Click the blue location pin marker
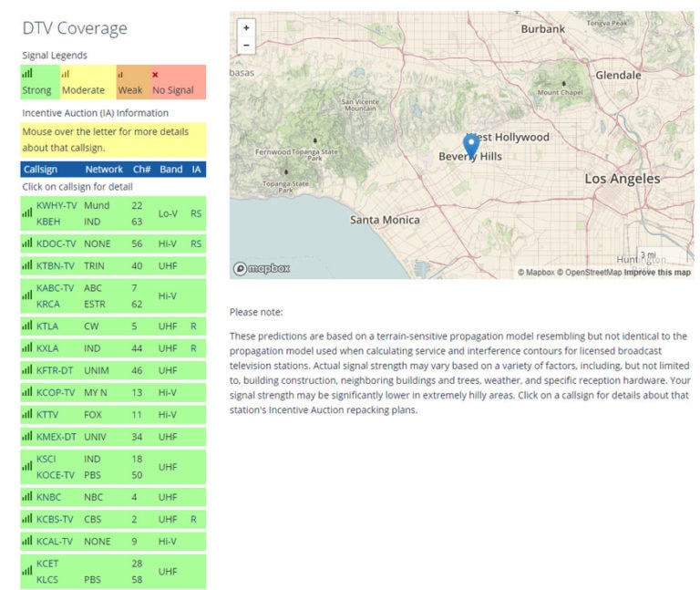Screen dimensions: 700x590 (x=471, y=146)
